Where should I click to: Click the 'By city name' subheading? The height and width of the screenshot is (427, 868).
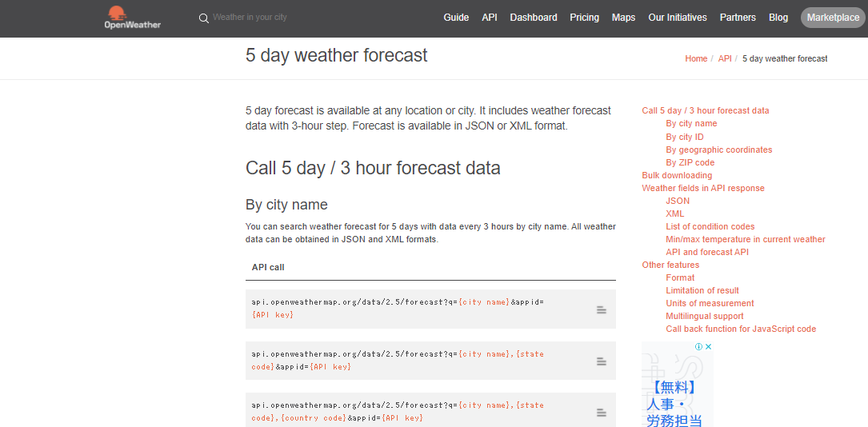[286, 206]
